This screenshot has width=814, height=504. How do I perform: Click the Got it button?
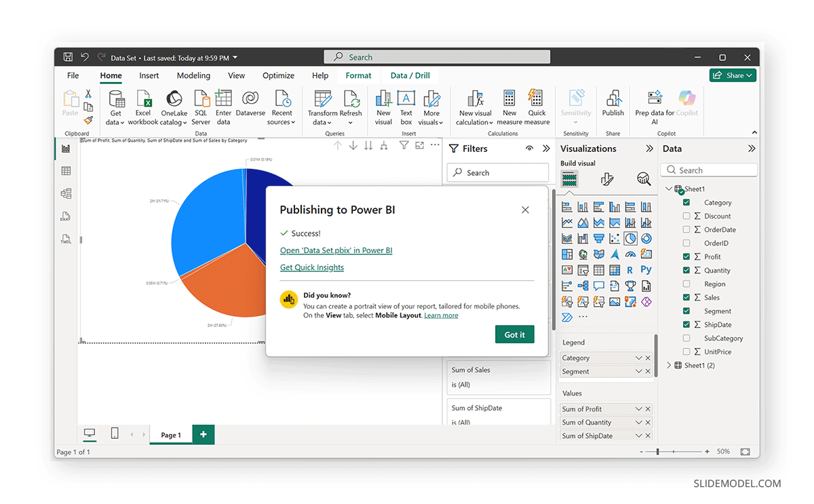(x=514, y=334)
